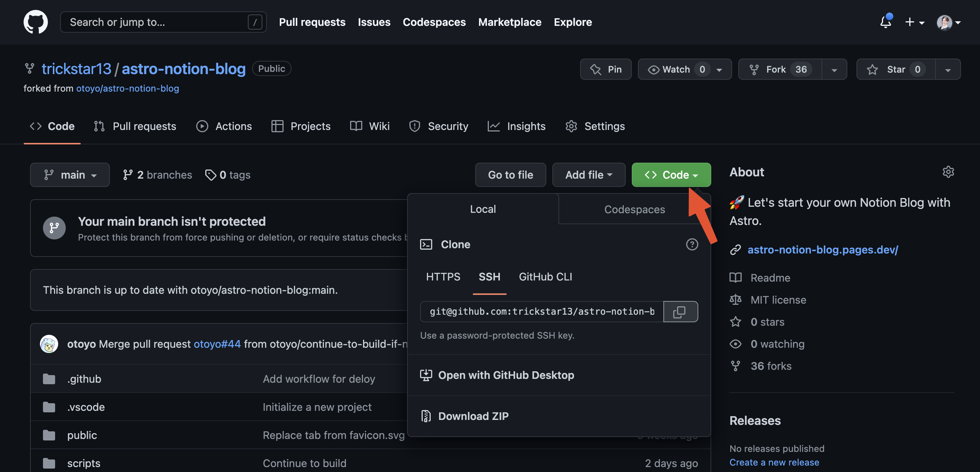Open the Code repository tab
Image resolution: width=980 pixels, height=472 pixels.
[52, 126]
